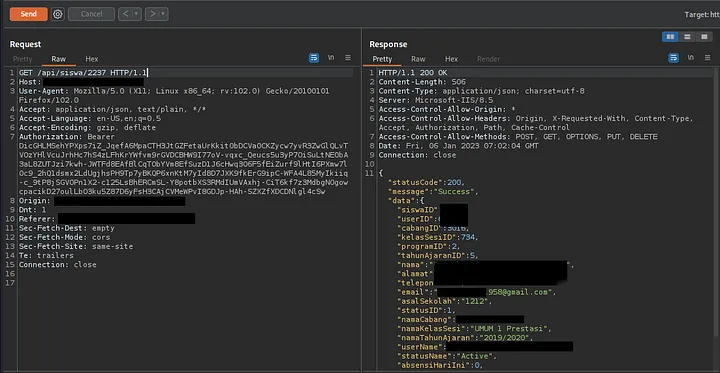Image resolution: width=720 pixels, height=373 pixels.
Task: Open the Request panel hamburger menu
Action: (x=348, y=58)
